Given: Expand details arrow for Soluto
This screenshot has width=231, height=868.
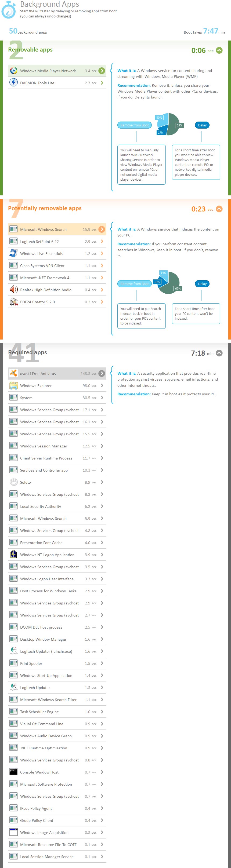Looking at the screenshot, I should (102, 482).
